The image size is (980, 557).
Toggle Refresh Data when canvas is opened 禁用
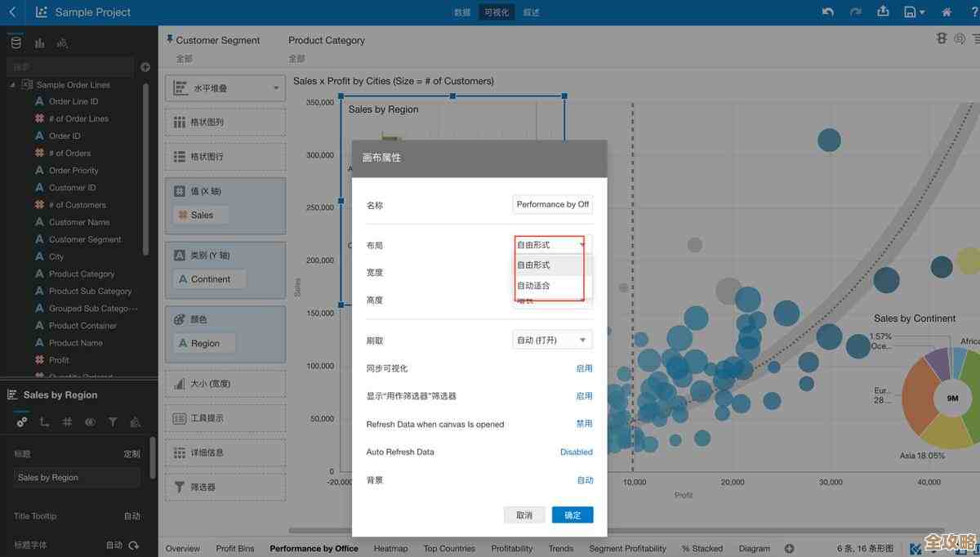click(x=584, y=424)
